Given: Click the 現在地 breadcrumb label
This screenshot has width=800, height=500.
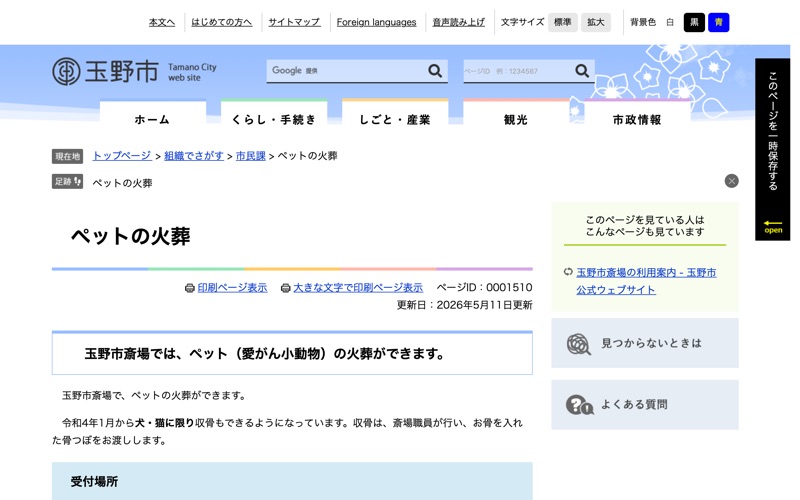Looking at the screenshot, I should point(67,156).
